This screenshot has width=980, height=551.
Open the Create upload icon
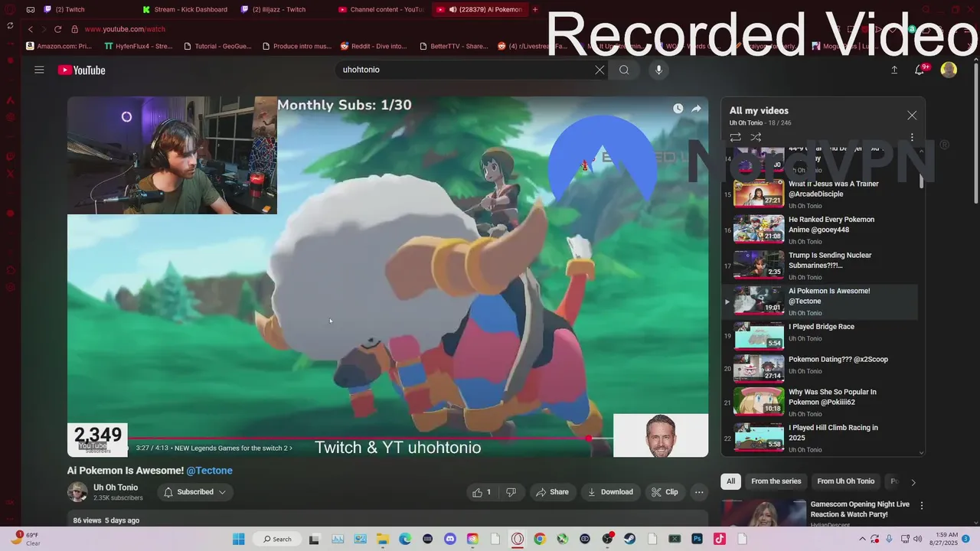tap(894, 70)
